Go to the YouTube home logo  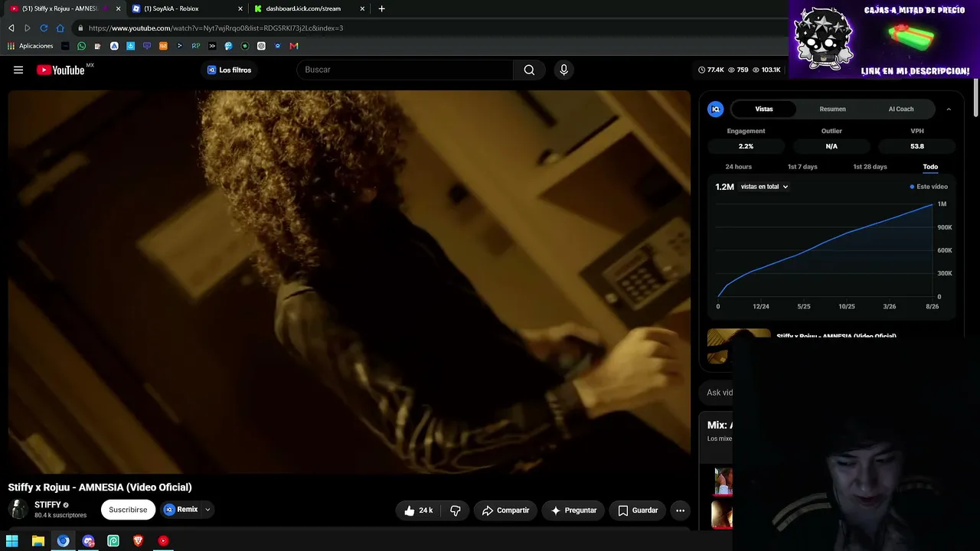pyautogui.click(x=60, y=70)
